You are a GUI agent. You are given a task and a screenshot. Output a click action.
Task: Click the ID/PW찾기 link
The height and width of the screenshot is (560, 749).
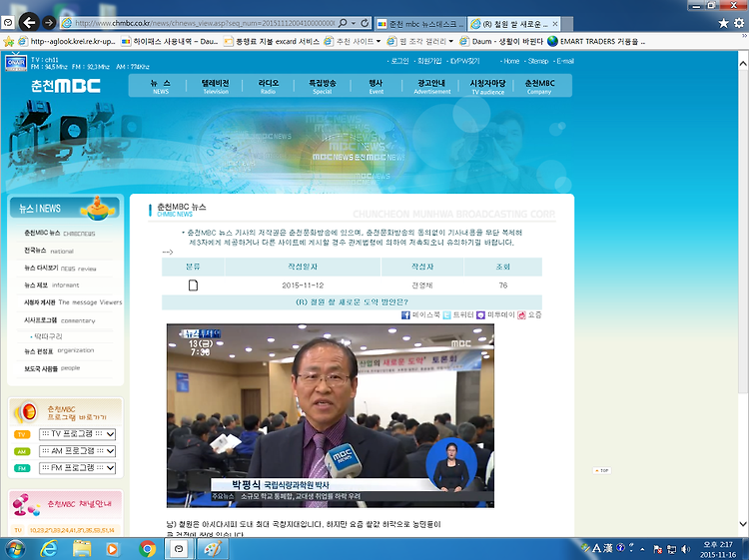click(465, 61)
